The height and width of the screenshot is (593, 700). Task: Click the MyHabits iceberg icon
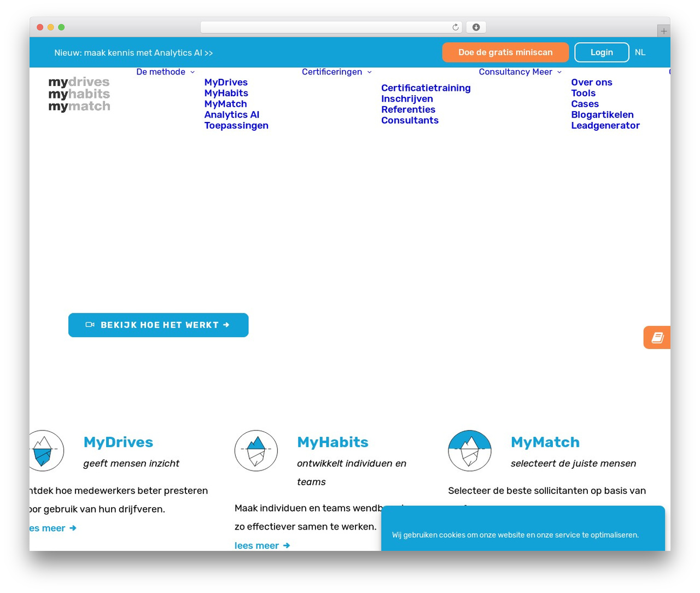[x=256, y=451]
